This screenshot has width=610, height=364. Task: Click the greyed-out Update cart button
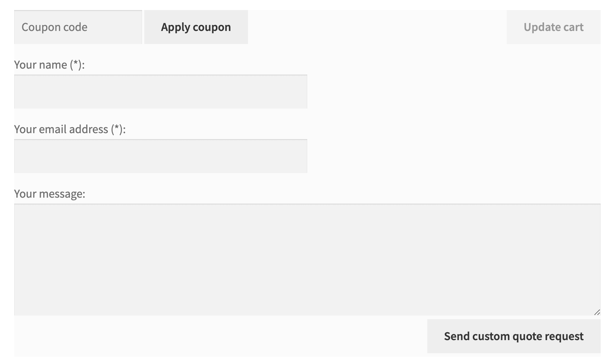pyautogui.click(x=553, y=27)
